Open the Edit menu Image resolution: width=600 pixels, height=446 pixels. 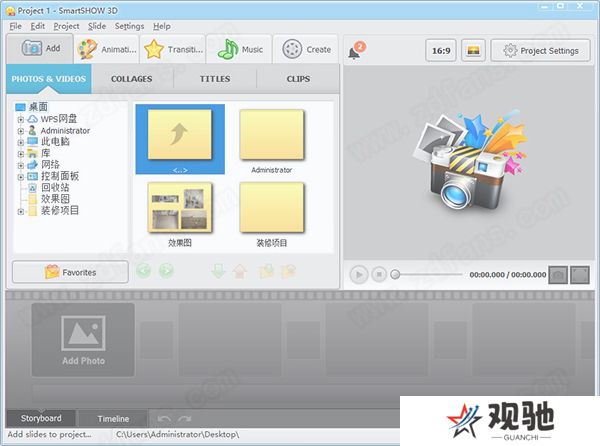click(38, 26)
